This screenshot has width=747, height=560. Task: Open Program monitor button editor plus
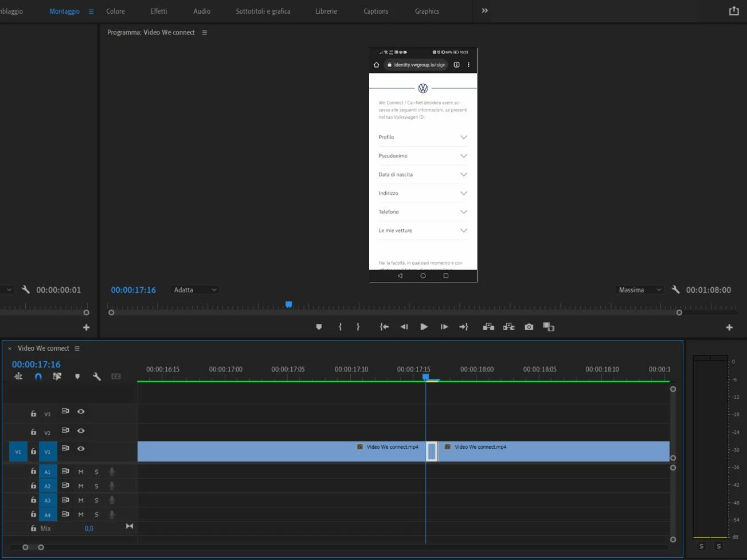pyautogui.click(x=729, y=327)
